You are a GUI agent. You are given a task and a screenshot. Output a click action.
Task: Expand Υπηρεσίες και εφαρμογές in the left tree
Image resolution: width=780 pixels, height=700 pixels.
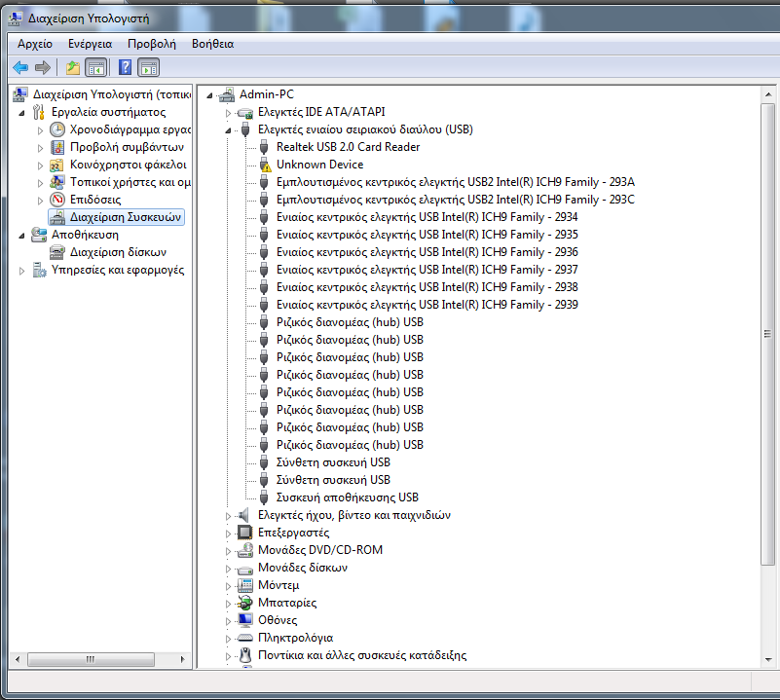click(x=22, y=271)
